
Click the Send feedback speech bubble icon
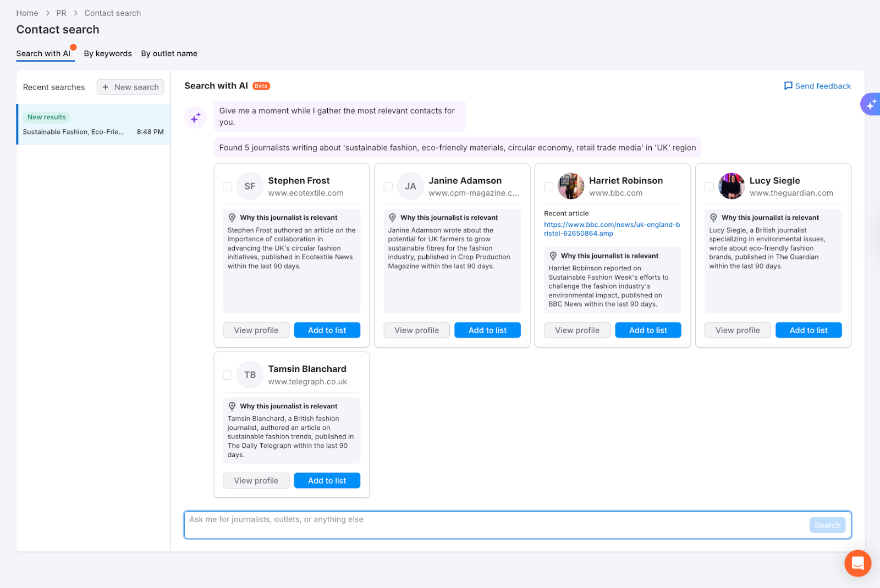(788, 86)
